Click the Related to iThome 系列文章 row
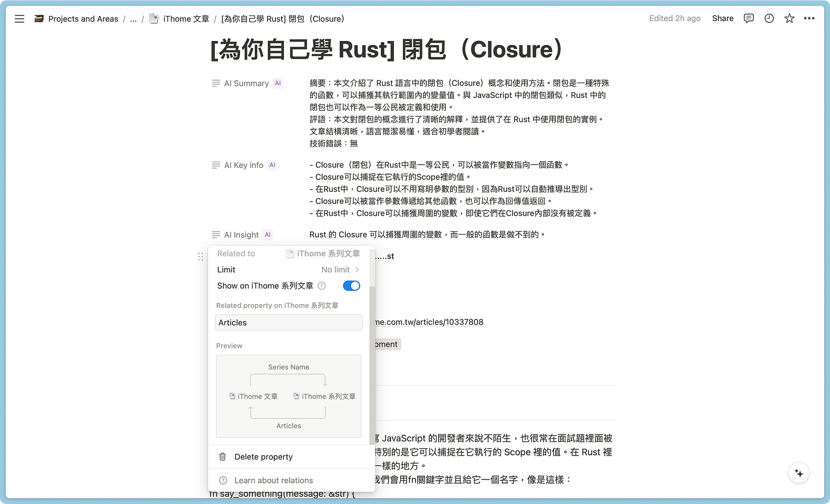The image size is (830, 504). click(x=288, y=254)
